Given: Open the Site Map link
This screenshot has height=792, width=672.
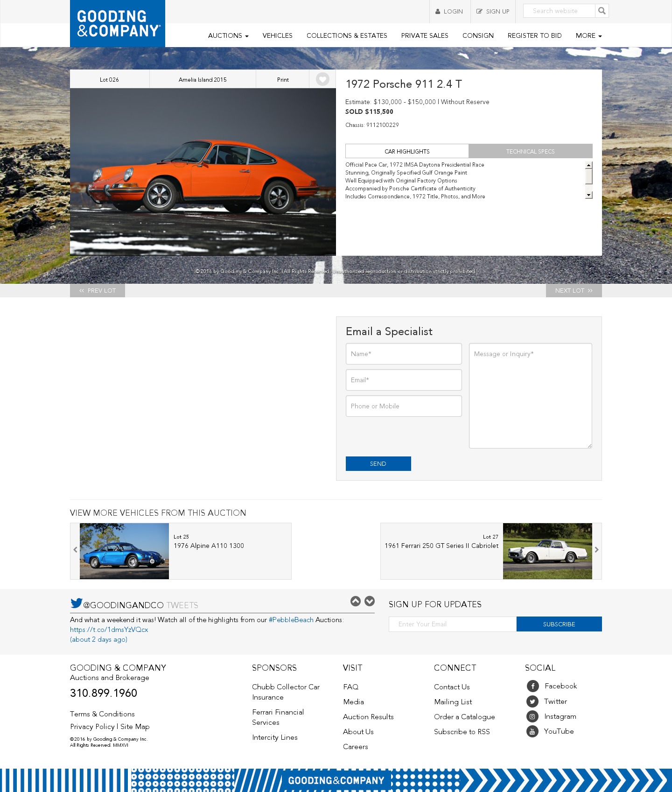Looking at the screenshot, I should (135, 727).
